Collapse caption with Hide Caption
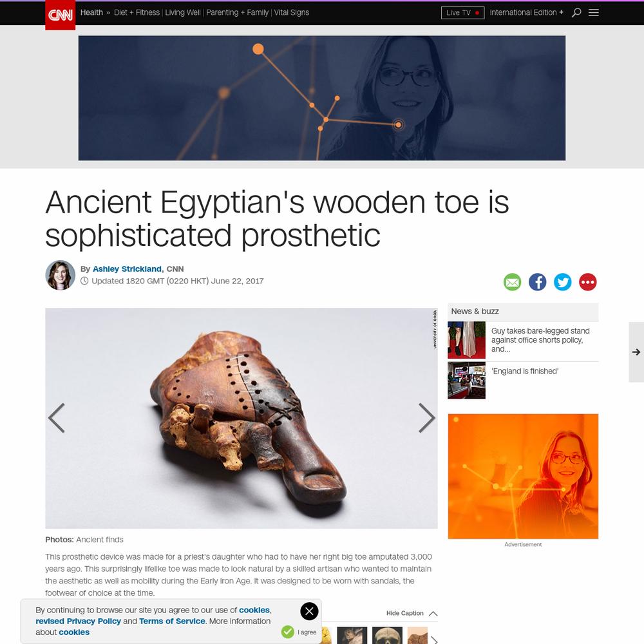644x644 pixels. point(412,613)
